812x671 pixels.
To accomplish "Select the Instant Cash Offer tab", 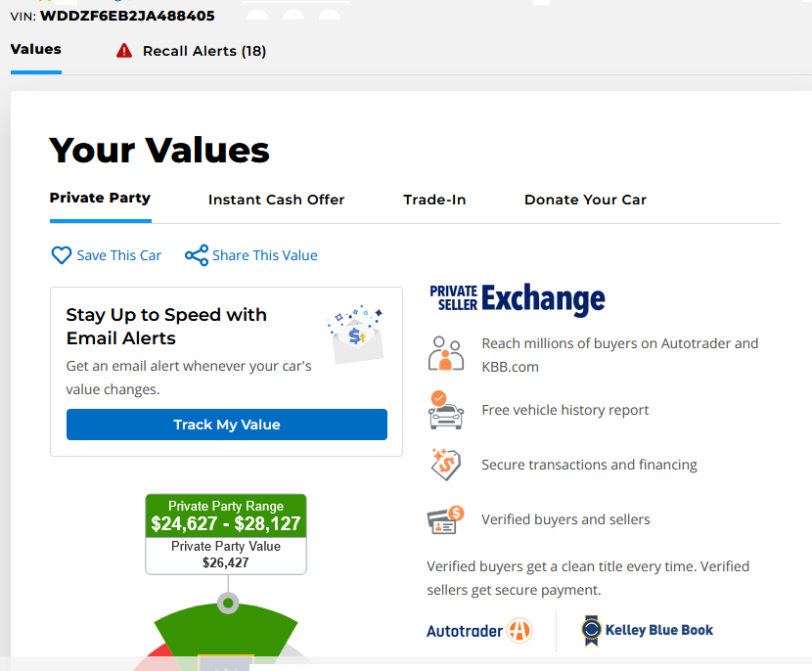I will pos(276,200).
